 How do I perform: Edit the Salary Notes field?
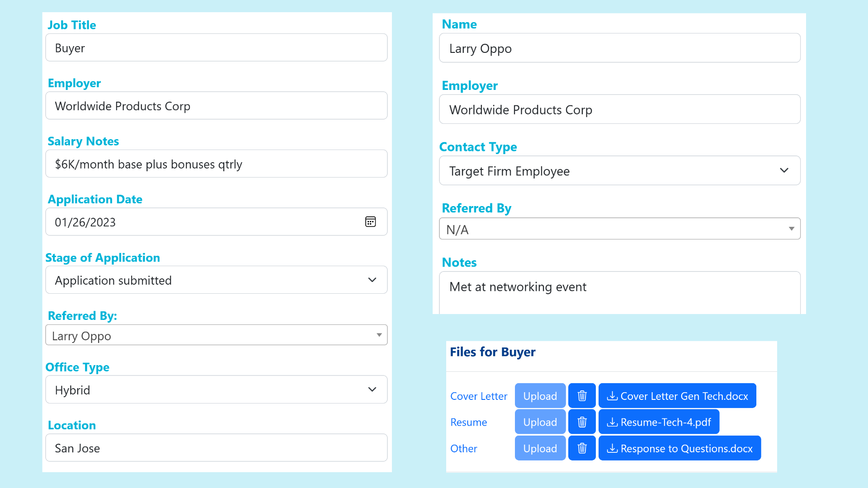pyautogui.click(x=216, y=164)
